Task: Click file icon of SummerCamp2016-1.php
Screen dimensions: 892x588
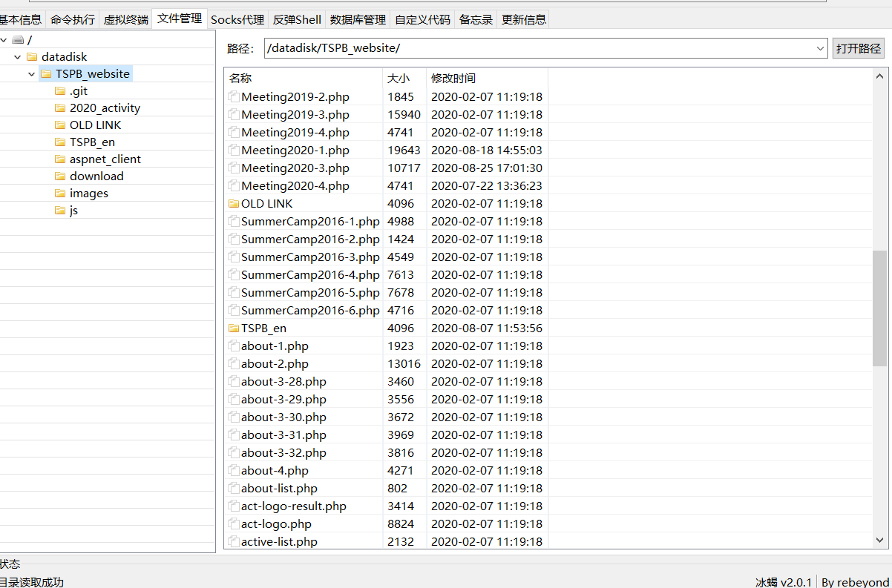Action: pyautogui.click(x=234, y=221)
